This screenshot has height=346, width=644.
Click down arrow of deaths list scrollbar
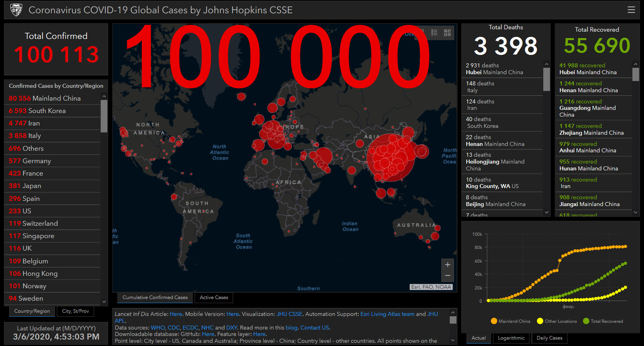coord(547,212)
